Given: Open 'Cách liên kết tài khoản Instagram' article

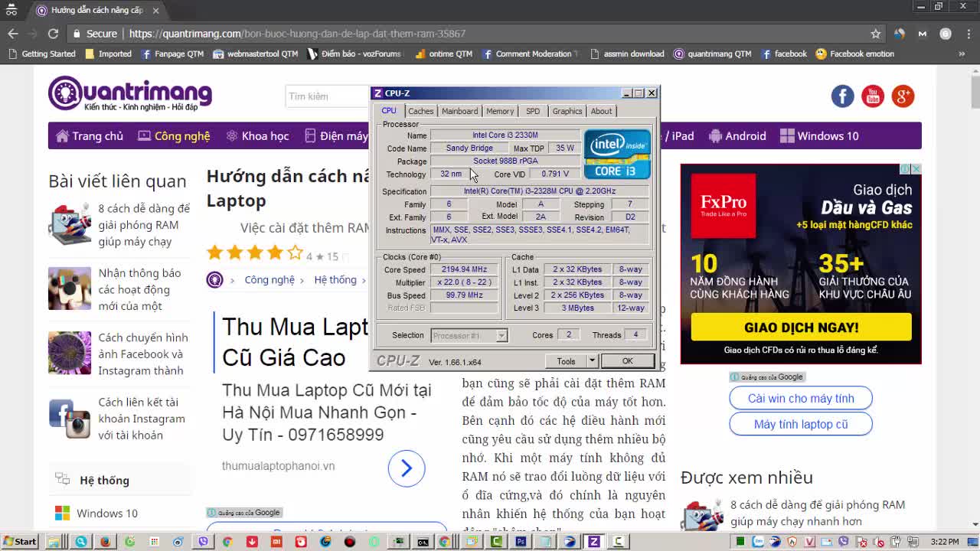Looking at the screenshot, I should pos(142,419).
